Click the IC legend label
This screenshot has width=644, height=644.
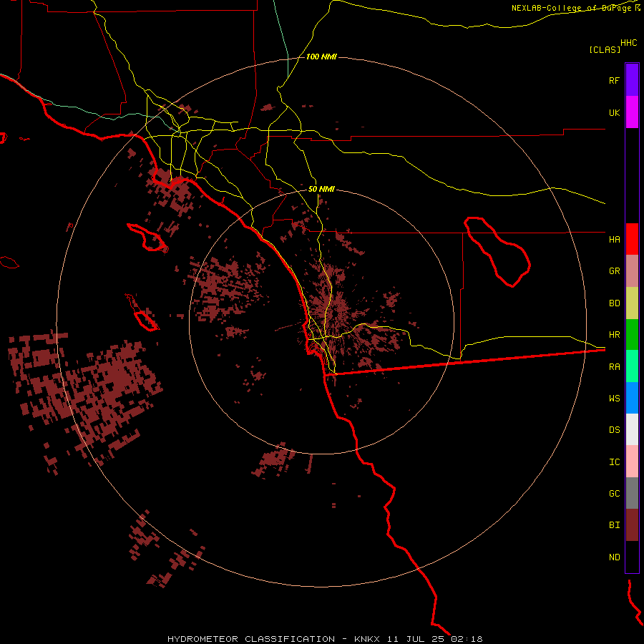[x=614, y=462]
